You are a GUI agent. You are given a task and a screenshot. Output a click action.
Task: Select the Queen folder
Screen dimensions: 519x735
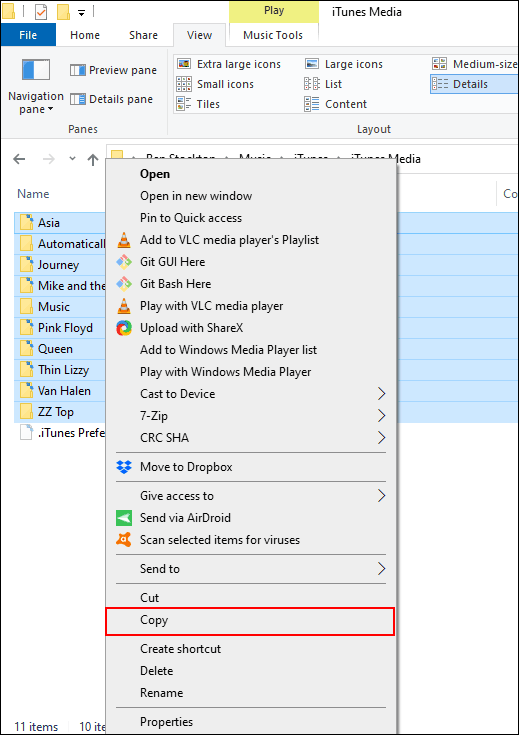[55, 349]
